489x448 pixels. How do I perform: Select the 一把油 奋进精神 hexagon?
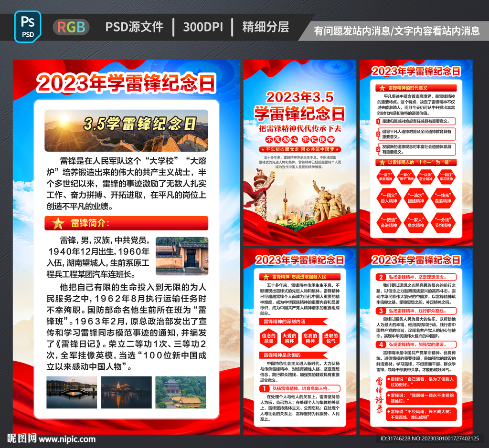[x=389, y=222]
